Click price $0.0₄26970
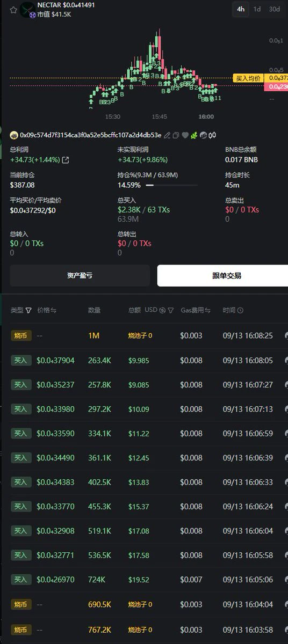 [x=55, y=580]
